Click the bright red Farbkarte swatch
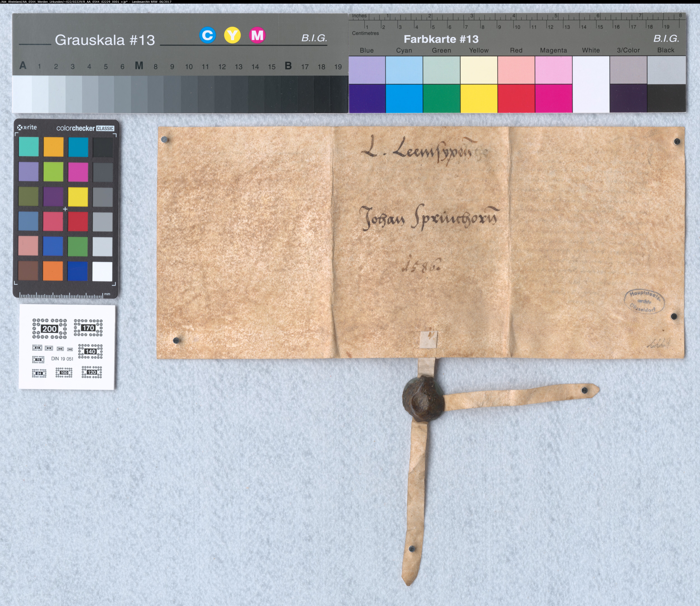The height and width of the screenshot is (606, 700). [x=516, y=98]
